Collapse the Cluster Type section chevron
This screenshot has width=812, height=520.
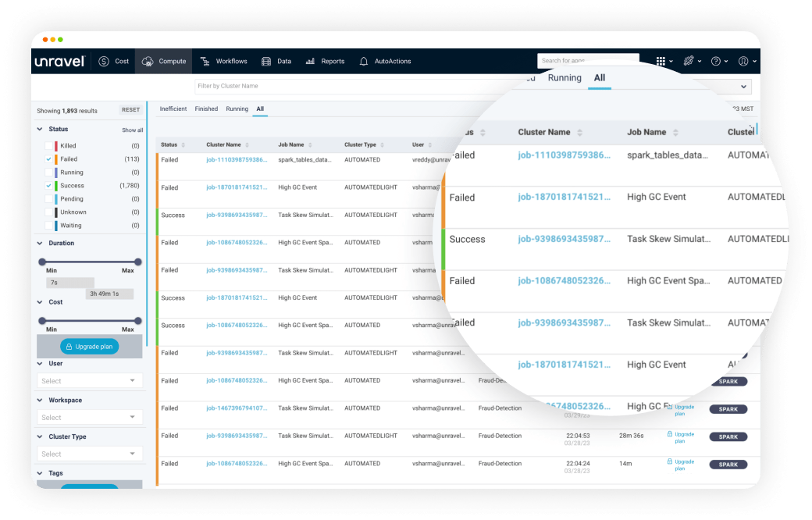[x=40, y=436]
